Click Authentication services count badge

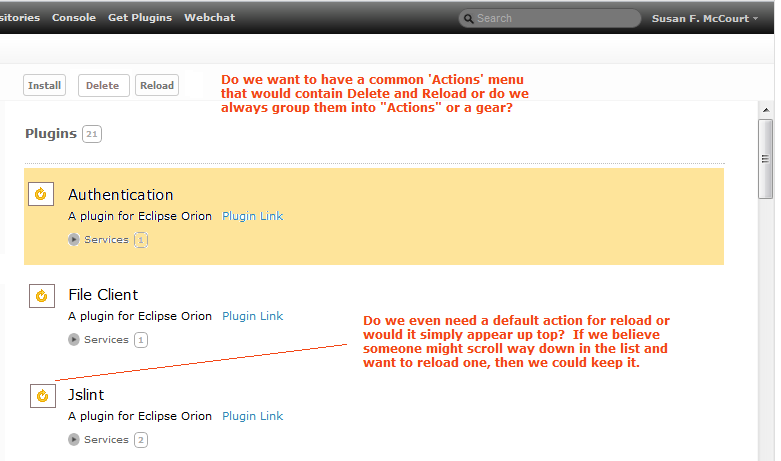tap(141, 240)
